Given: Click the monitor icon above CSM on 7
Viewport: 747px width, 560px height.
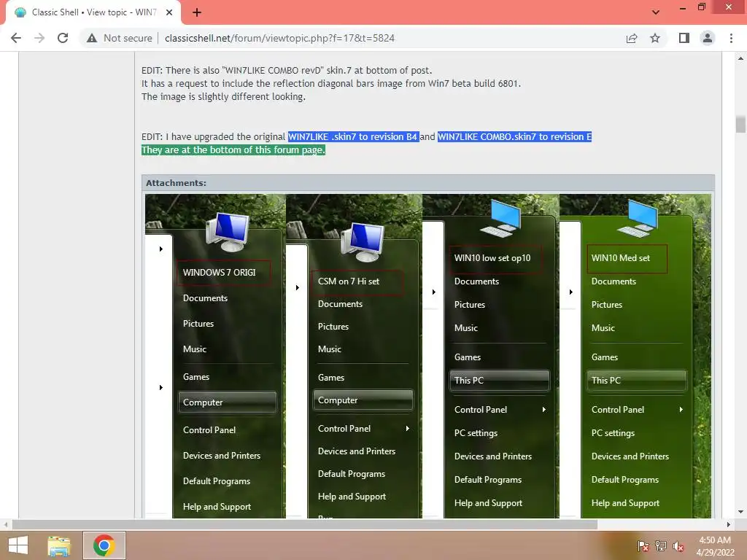Looking at the screenshot, I should pos(363,242).
